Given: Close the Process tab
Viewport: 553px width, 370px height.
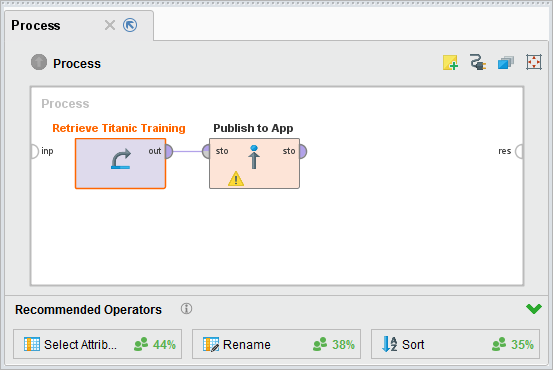Looking at the screenshot, I should point(110,25).
